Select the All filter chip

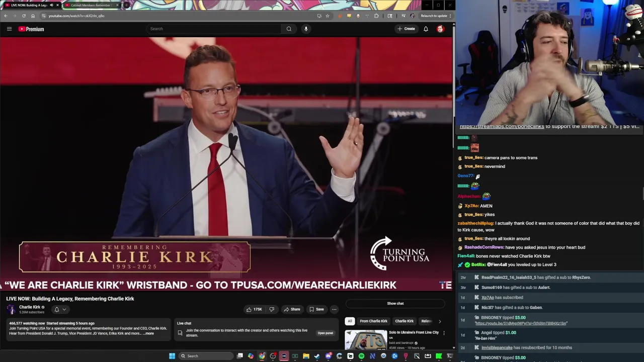(350, 321)
